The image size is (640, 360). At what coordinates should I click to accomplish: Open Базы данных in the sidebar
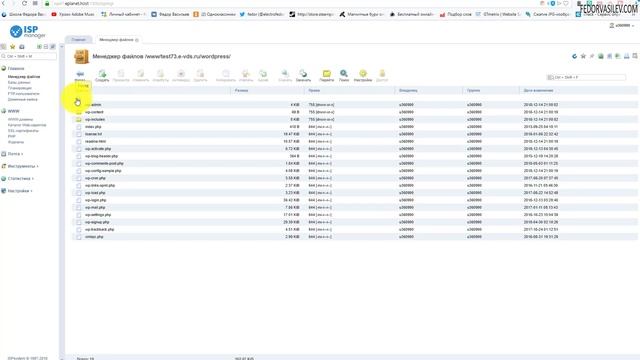pyautogui.click(x=19, y=82)
